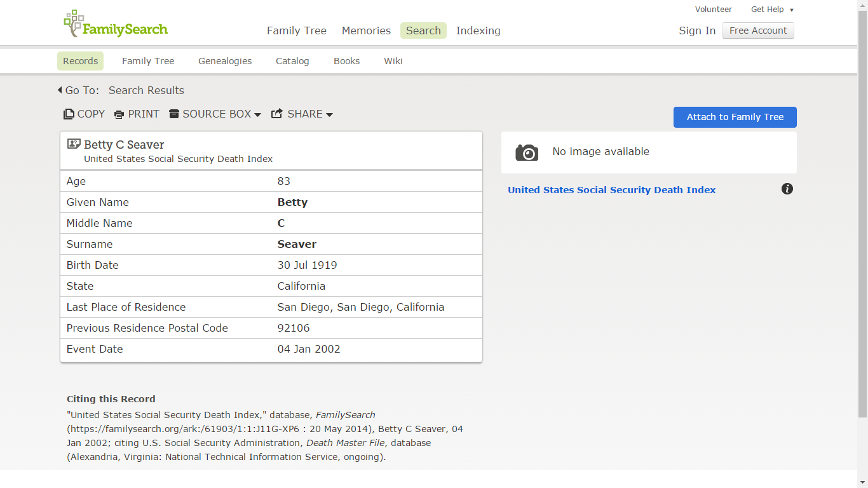
Task: Click the Free Account button
Action: [x=758, y=30]
